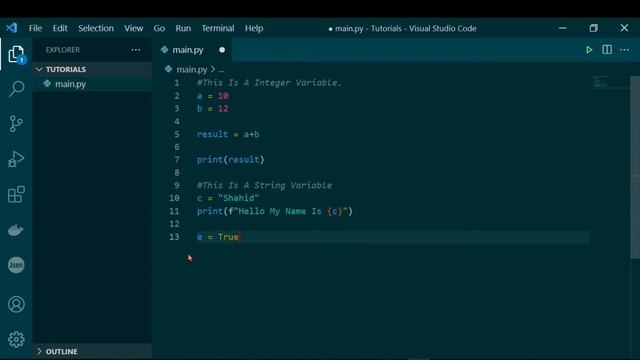Click the line c = "Shahid"
This screenshot has height=360, width=640.
[228, 198]
